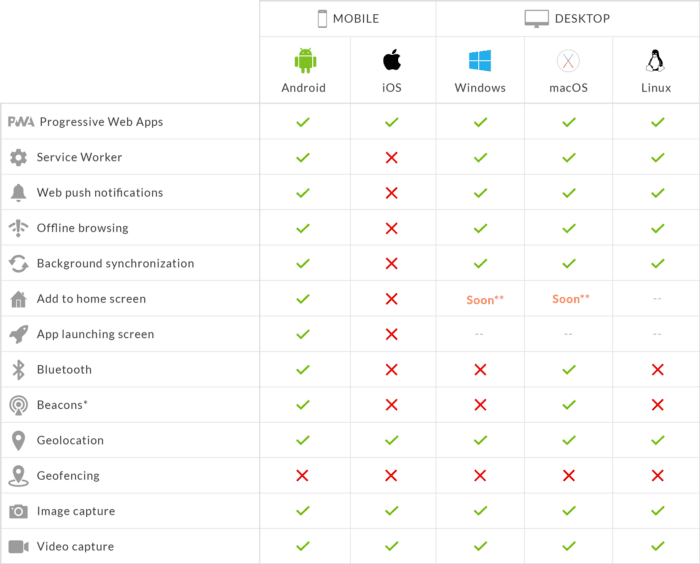This screenshot has height=564, width=700.
Task: Click the Windows logo icon
Action: click(x=480, y=61)
